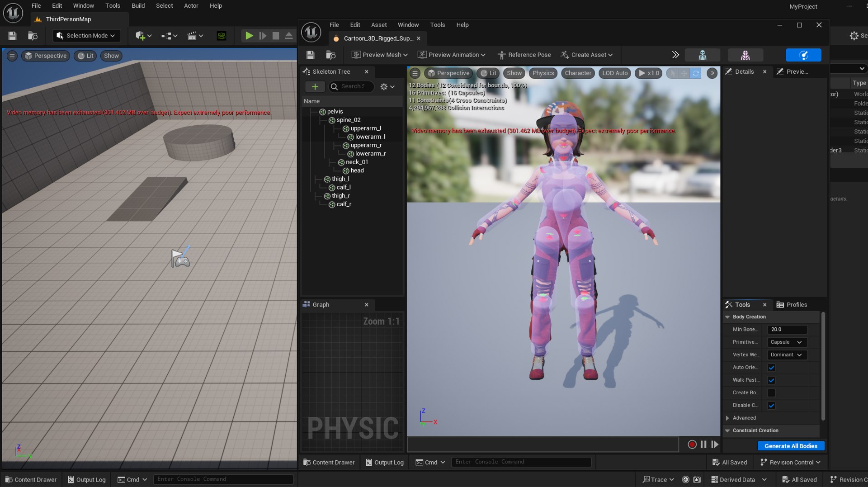Select the rotate gizmo tool in preview viewport
This screenshot has height=487, width=868.
click(695, 73)
